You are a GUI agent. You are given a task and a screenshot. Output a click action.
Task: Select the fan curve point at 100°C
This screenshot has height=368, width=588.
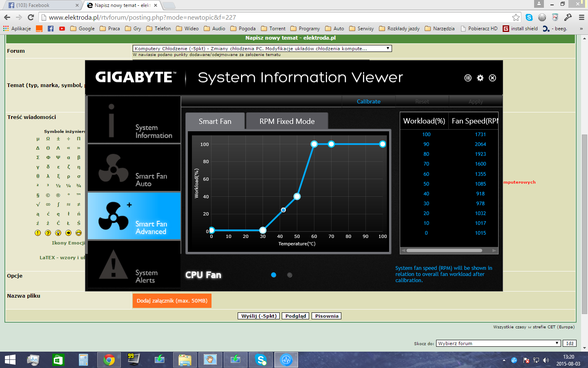click(x=383, y=144)
